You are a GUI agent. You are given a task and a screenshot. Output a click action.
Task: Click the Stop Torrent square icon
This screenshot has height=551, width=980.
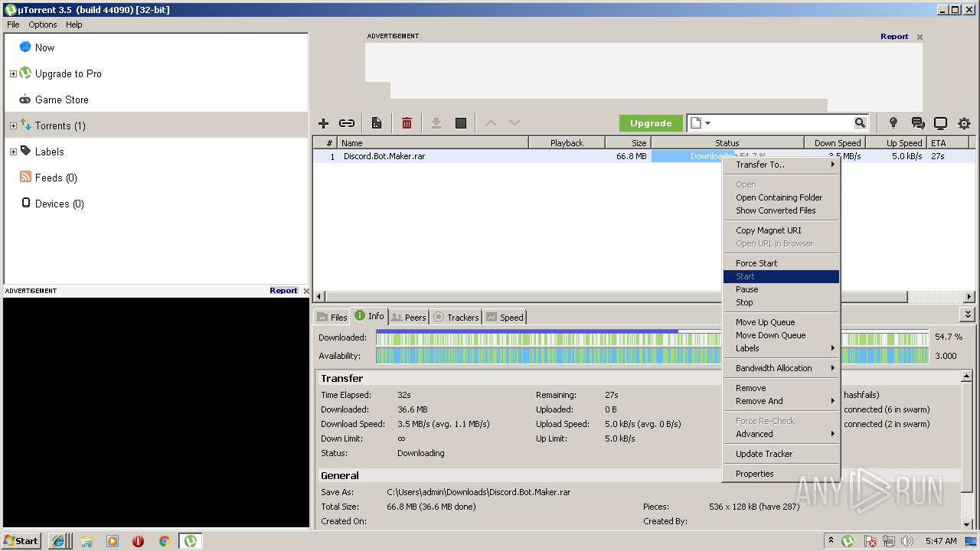pyautogui.click(x=461, y=123)
